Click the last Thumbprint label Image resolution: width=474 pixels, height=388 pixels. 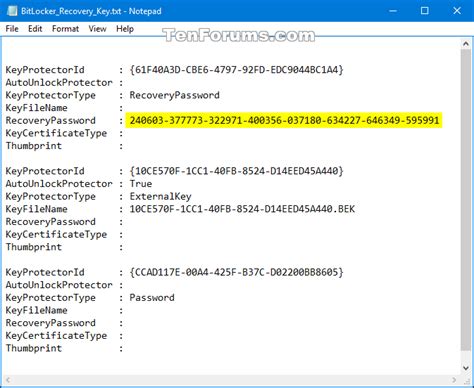pos(34,348)
